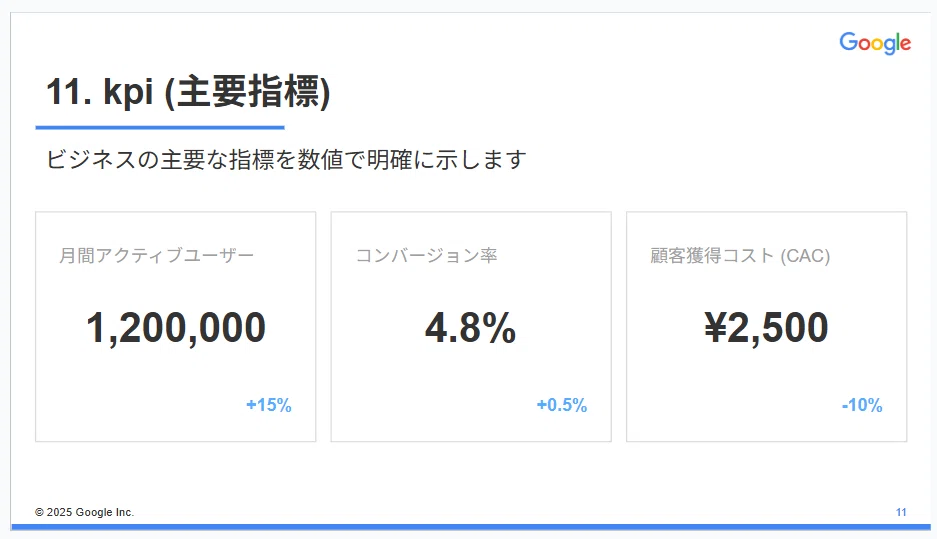Click the blue underline below the title
Screen dimensions: 937x539
[160, 127]
